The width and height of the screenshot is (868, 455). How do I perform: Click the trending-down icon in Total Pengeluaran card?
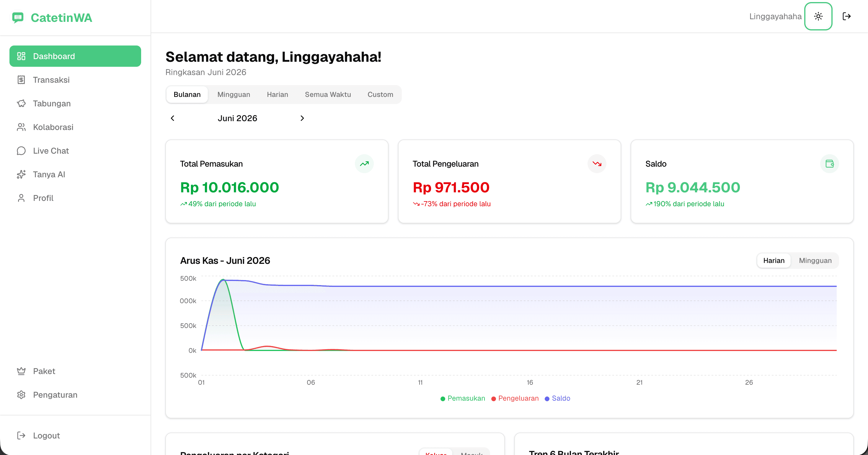tap(597, 164)
